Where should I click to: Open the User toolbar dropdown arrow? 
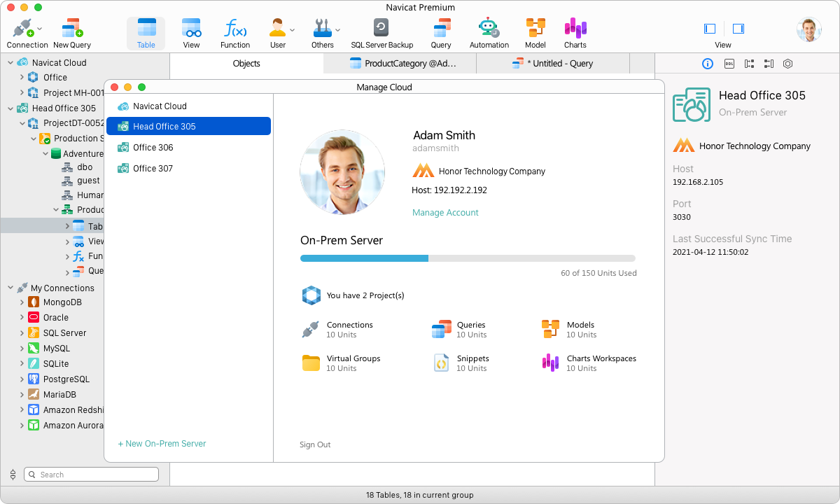coord(292,30)
